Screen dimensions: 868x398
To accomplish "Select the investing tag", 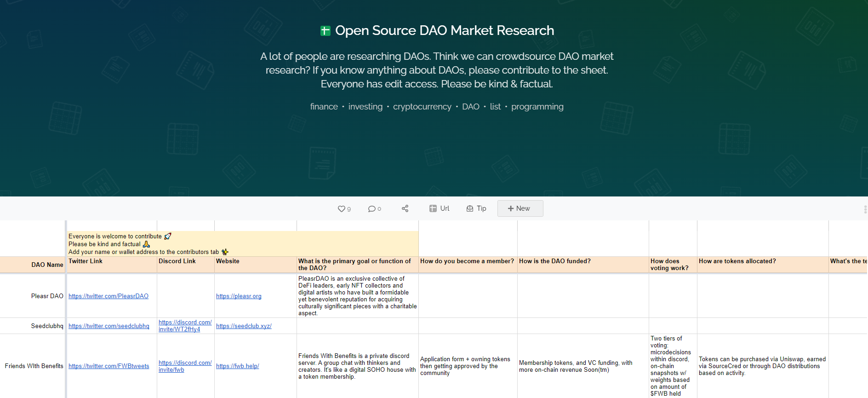I will (x=365, y=107).
